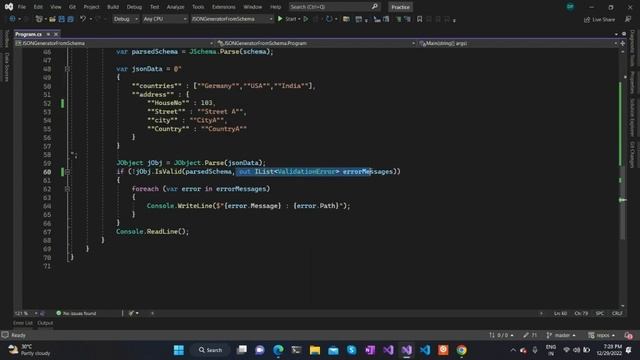Click the Start button label
Viewport: 640px width, 360px height.
[291, 19]
